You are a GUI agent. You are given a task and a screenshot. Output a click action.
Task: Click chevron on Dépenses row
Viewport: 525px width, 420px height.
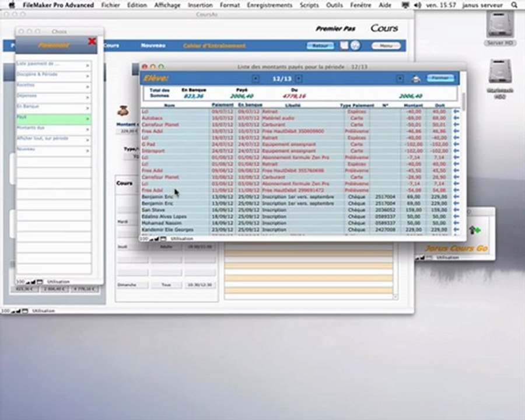pyautogui.click(x=87, y=98)
